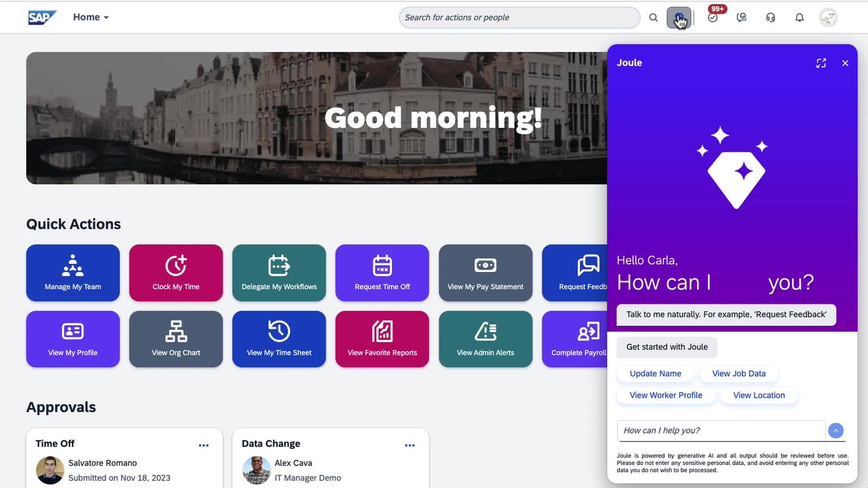
Task: Click the Get started with Joule button
Action: coord(667,347)
